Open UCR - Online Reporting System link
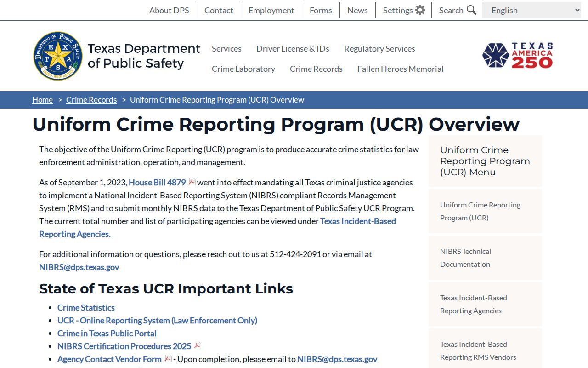 [157, 320]
